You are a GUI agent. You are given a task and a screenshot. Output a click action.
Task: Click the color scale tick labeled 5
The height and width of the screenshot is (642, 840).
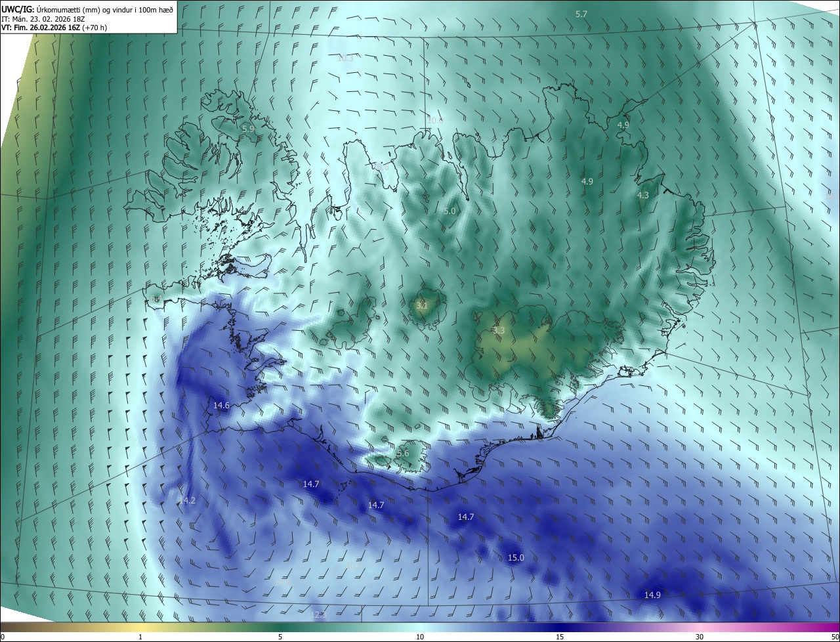tap(280, 637)
